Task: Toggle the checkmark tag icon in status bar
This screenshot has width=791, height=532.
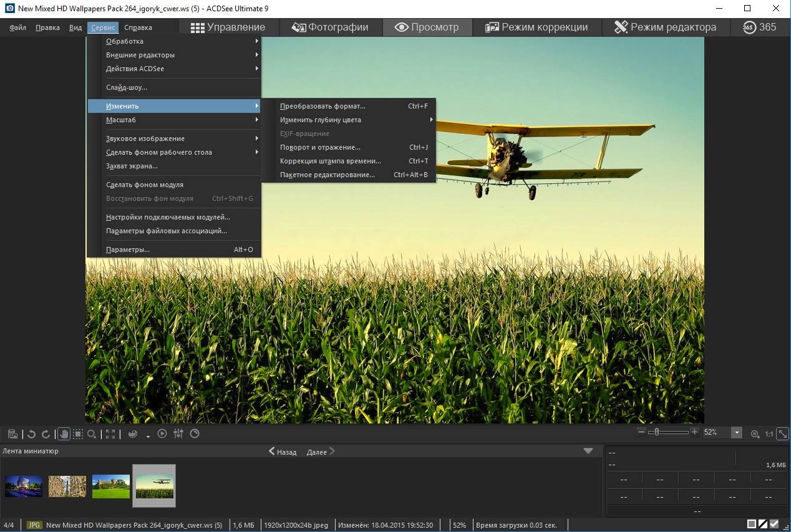Action: tap(774, 525)
